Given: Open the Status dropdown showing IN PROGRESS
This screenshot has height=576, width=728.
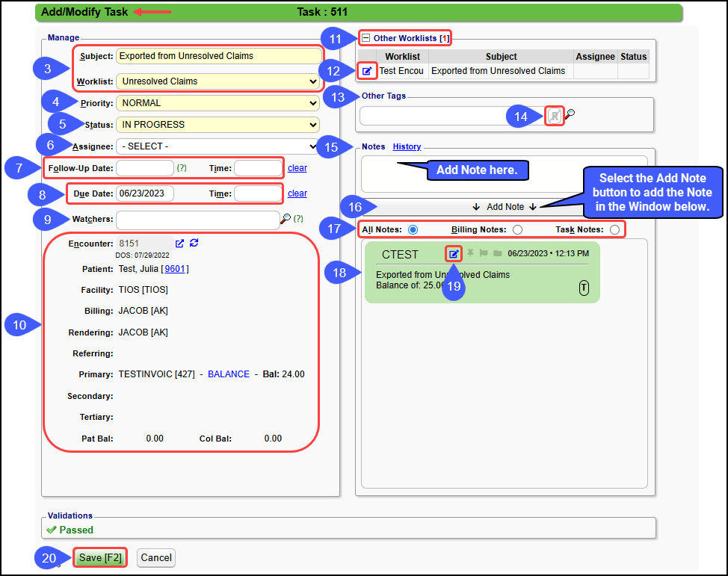Looking at the screenshot, I should coord(219,125).
